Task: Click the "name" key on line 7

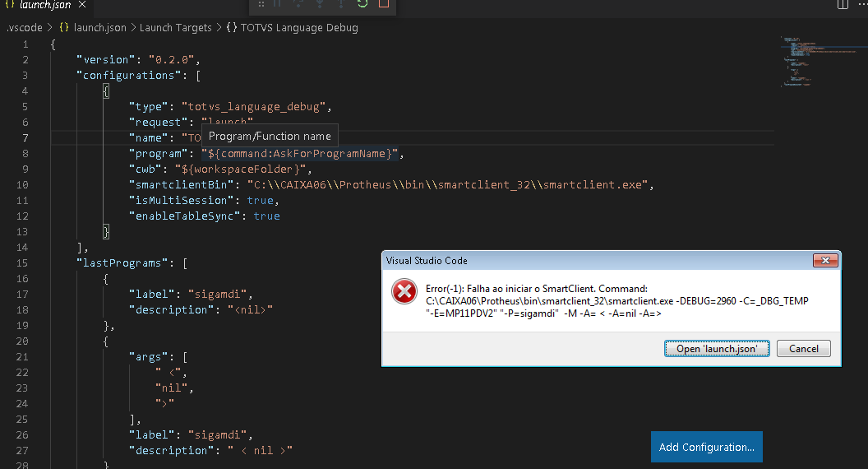Action: click(x=148, y=137)
